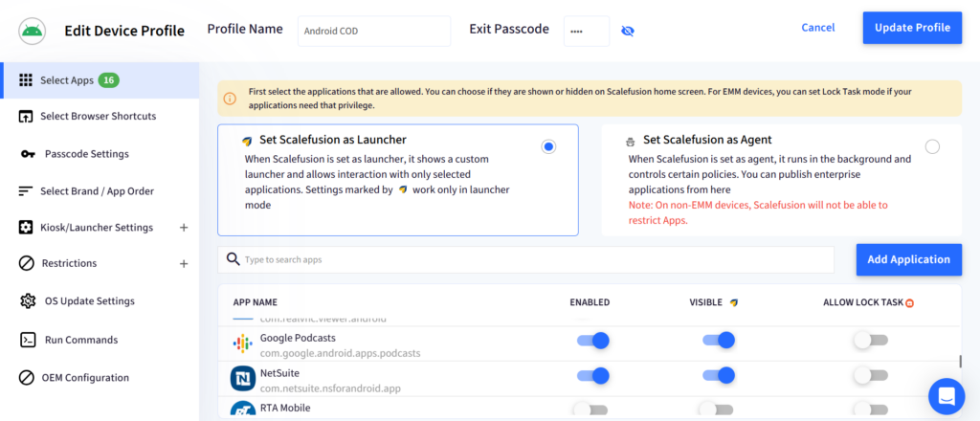The width and height of the screenshot is (980, 421).
Task: Expand the Restrictions section plus
Action: 184,263
